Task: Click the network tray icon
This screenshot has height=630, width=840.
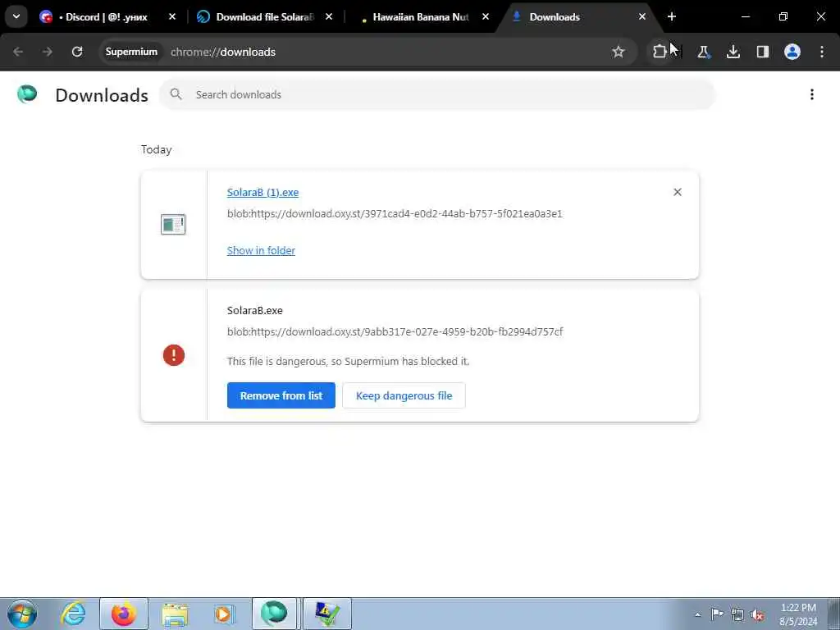Action: coord(737,614)
